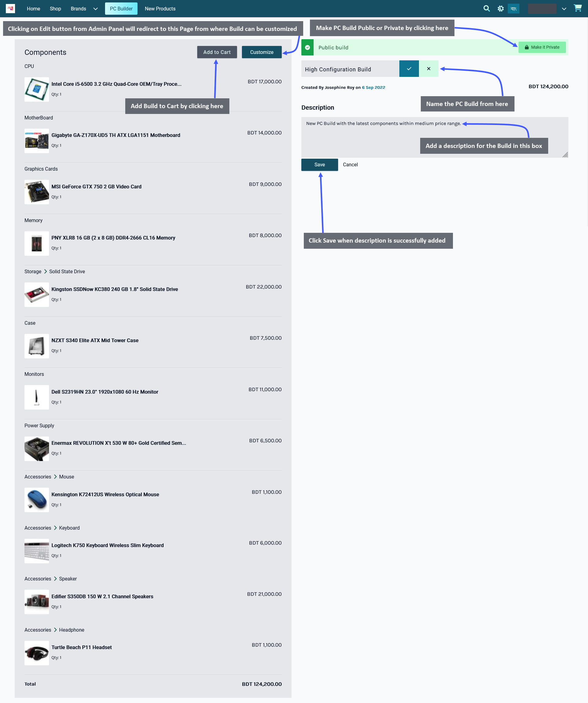Click the Add to Cart button

coord(217,52)
